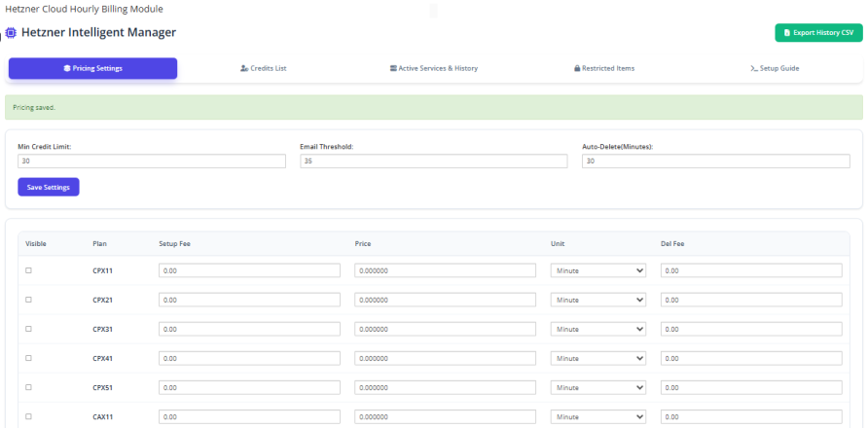Open Active Services & History tab

[434, 69]
